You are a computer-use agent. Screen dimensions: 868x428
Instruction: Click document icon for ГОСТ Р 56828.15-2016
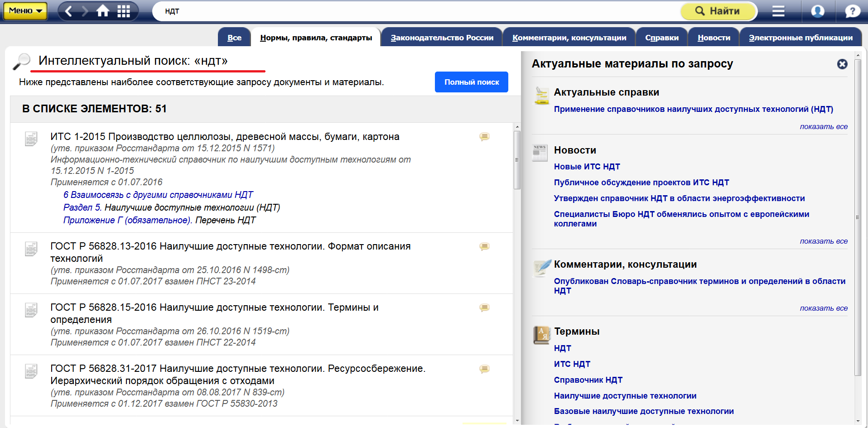[31, 310]
